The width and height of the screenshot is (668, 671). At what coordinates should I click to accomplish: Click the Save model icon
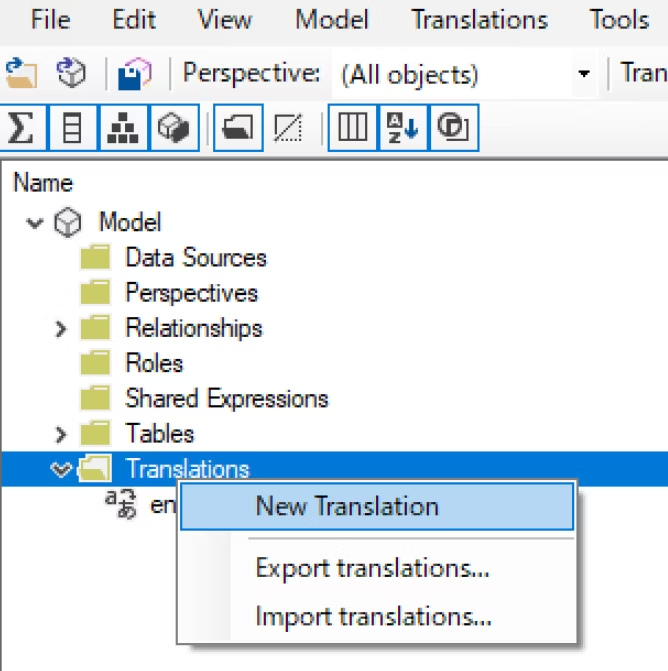134,74
